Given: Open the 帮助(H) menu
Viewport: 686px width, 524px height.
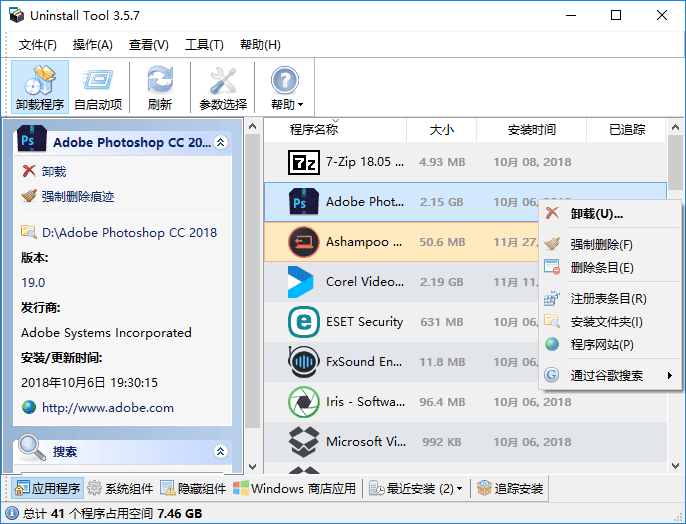Looking at the screenshot, I should [260, 45].
